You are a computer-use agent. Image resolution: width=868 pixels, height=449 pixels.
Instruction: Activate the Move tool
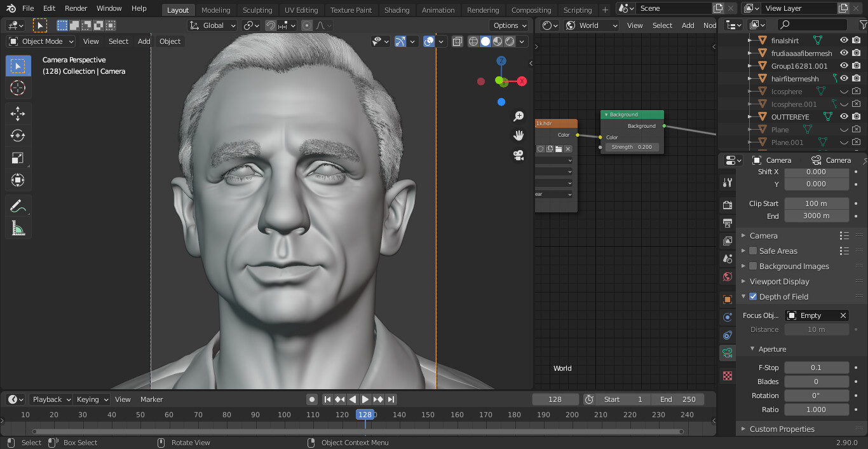18,114
